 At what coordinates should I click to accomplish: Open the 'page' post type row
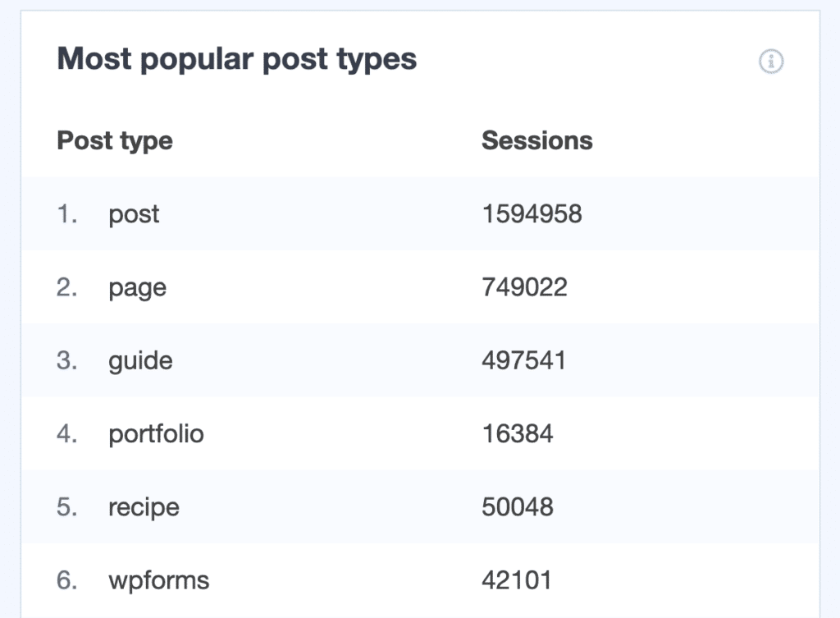coord(137,287)
